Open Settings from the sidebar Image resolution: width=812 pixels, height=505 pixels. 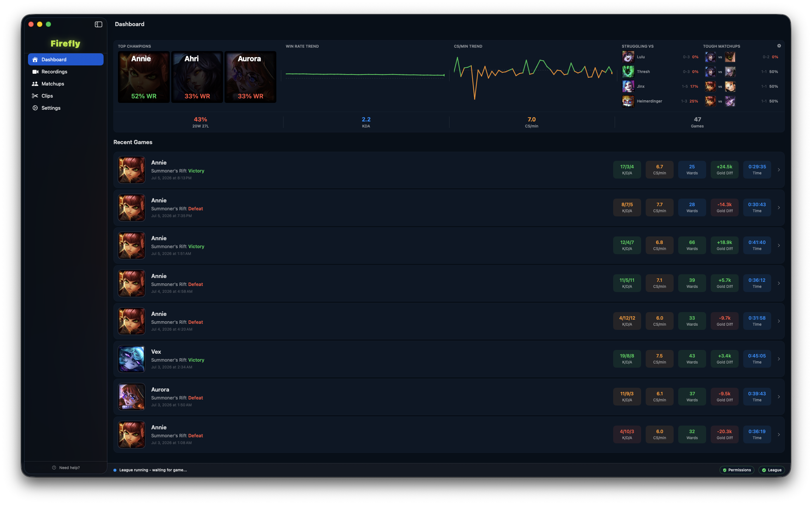[x=66, y=108]
